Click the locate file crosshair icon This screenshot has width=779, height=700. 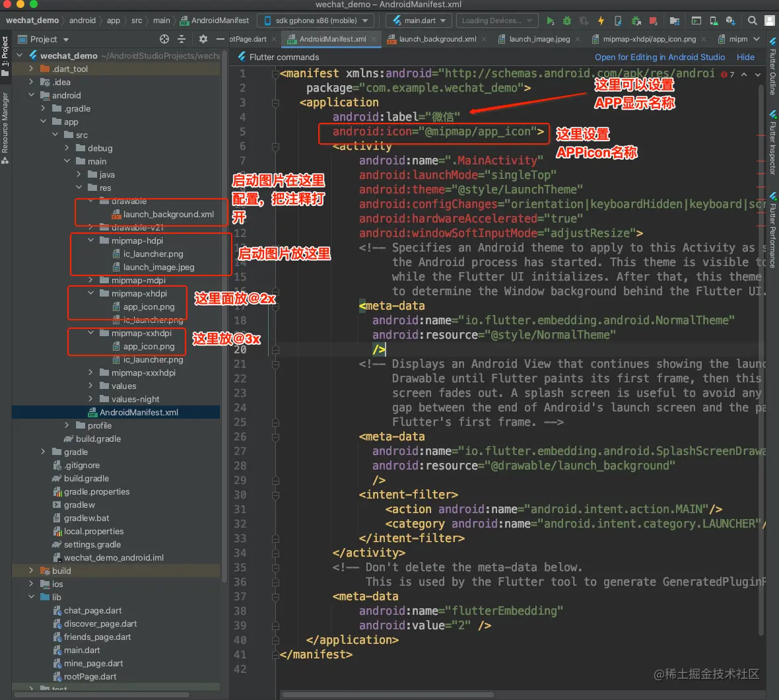coord(164,39)
